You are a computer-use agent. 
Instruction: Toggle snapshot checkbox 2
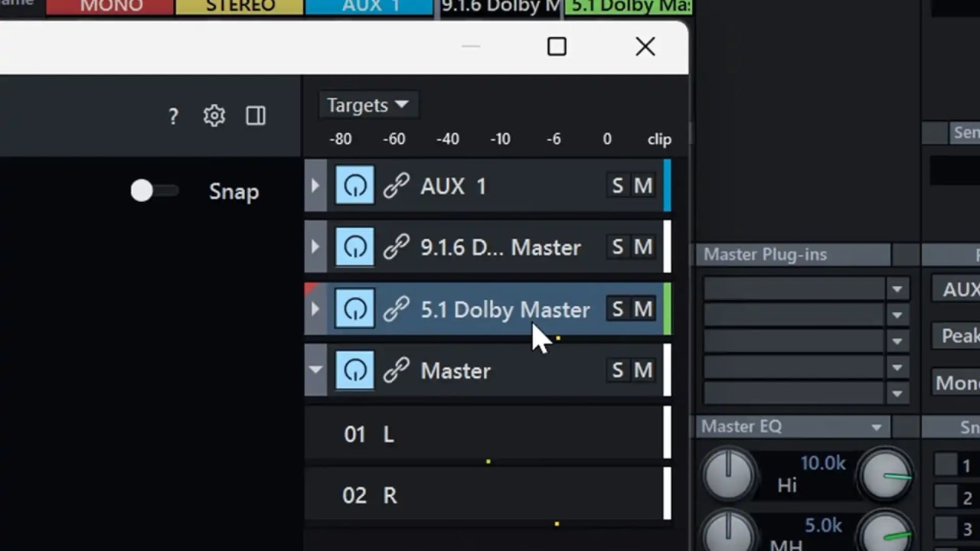[x=946, y=497]
